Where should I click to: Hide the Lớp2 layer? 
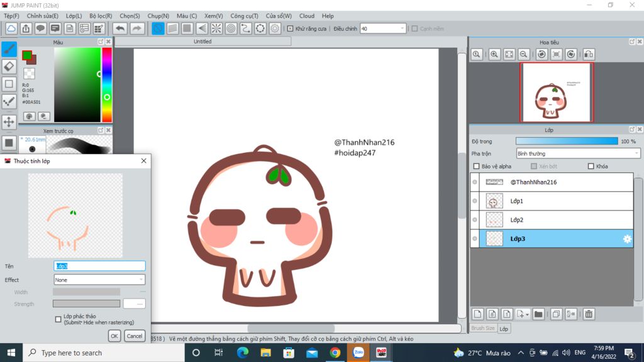coord(475,219)
